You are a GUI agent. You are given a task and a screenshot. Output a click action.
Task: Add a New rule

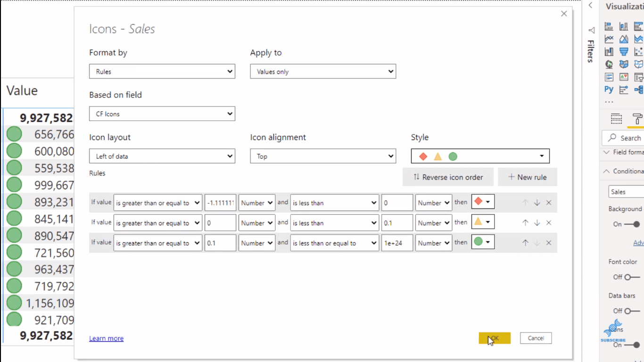click(x=528, y=177)
